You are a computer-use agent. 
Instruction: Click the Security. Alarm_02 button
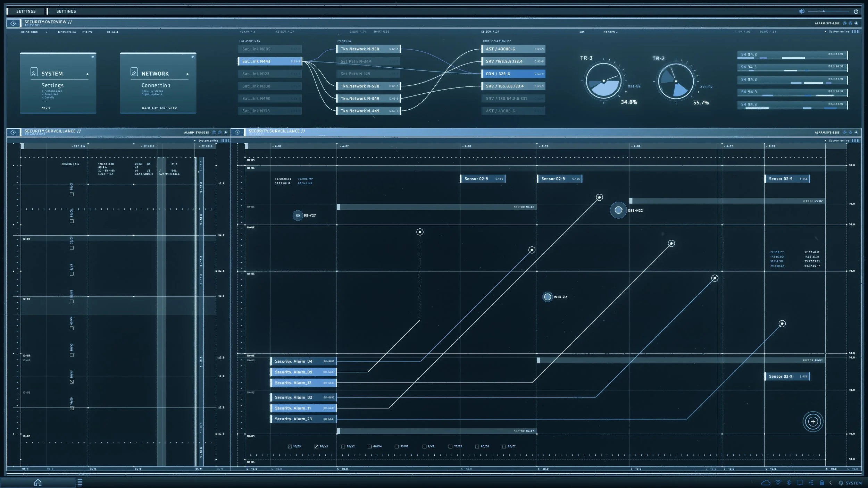[x=303, y=397]
